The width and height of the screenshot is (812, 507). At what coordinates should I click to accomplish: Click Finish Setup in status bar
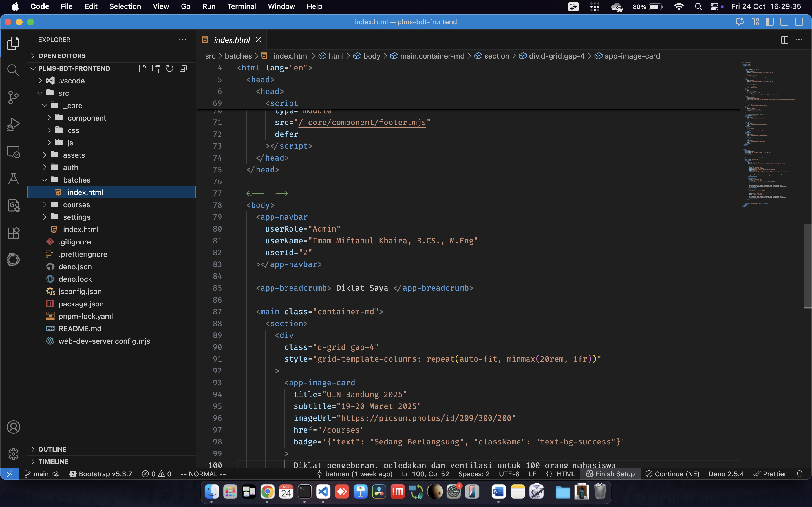pyautogui.click(x=610, y=474)
